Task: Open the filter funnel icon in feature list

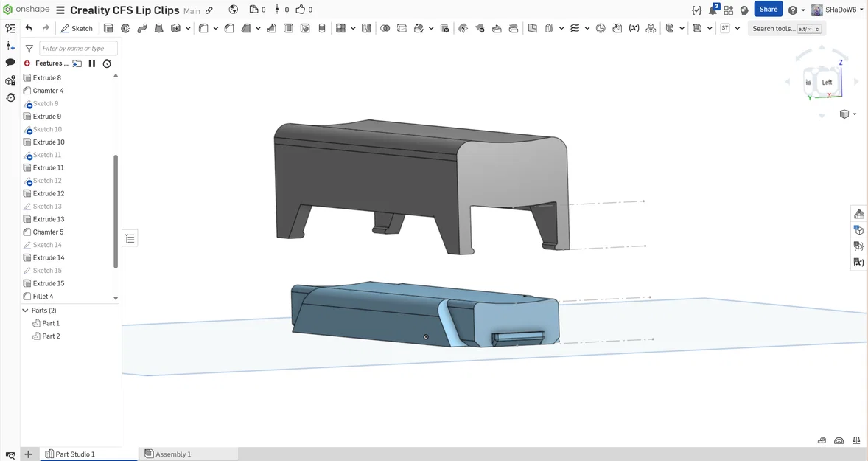Action: [x=29, y=49]
